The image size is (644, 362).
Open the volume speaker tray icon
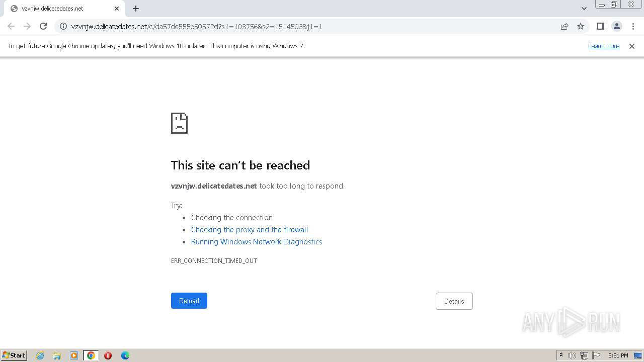(x=572, y=355)
